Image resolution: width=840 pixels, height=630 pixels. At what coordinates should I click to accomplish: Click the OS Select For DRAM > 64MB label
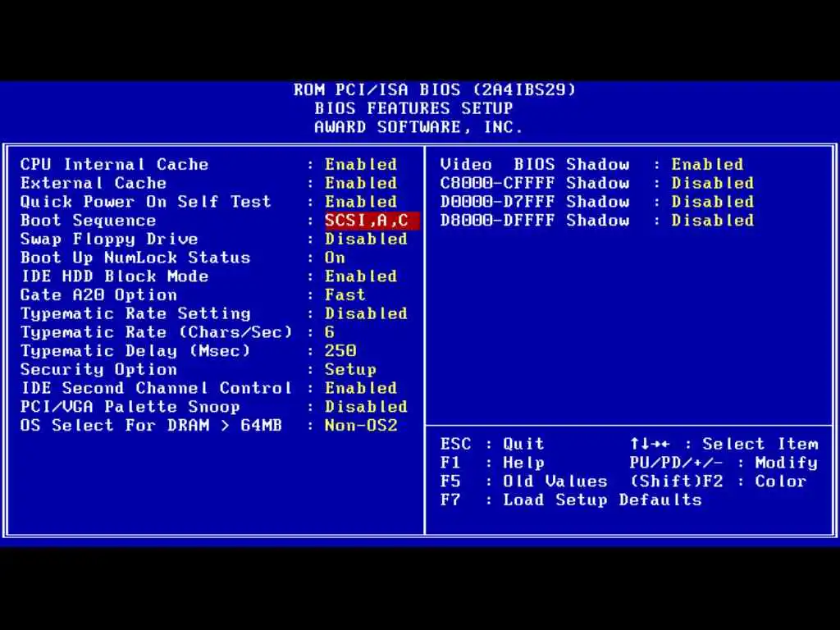(x=151, y=426)
